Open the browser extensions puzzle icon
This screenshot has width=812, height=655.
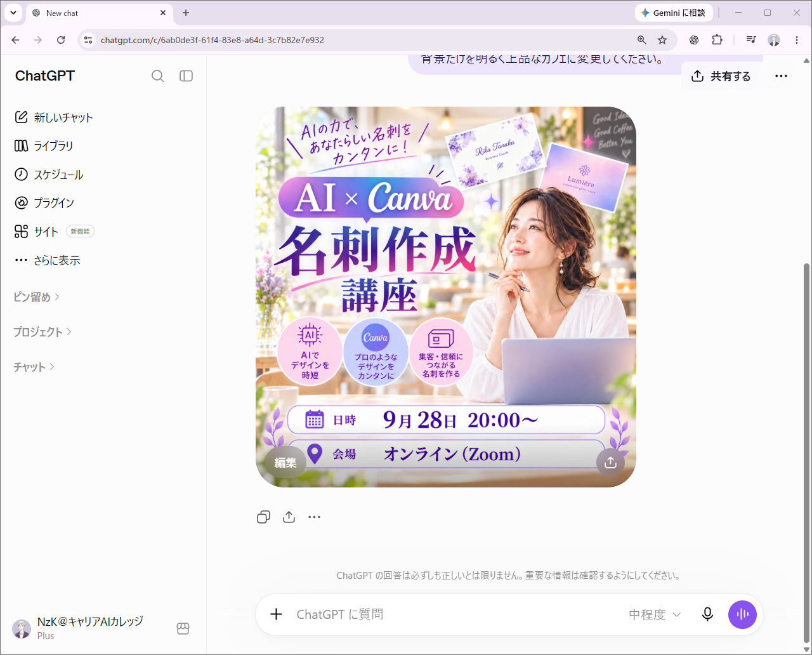tap(717, 40)
